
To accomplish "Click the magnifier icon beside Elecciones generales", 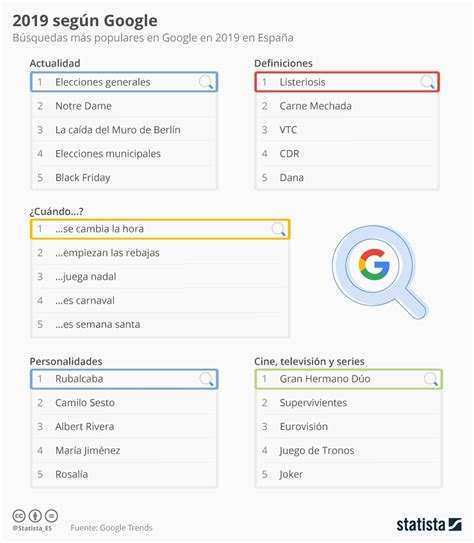I will tap(206, 82).
